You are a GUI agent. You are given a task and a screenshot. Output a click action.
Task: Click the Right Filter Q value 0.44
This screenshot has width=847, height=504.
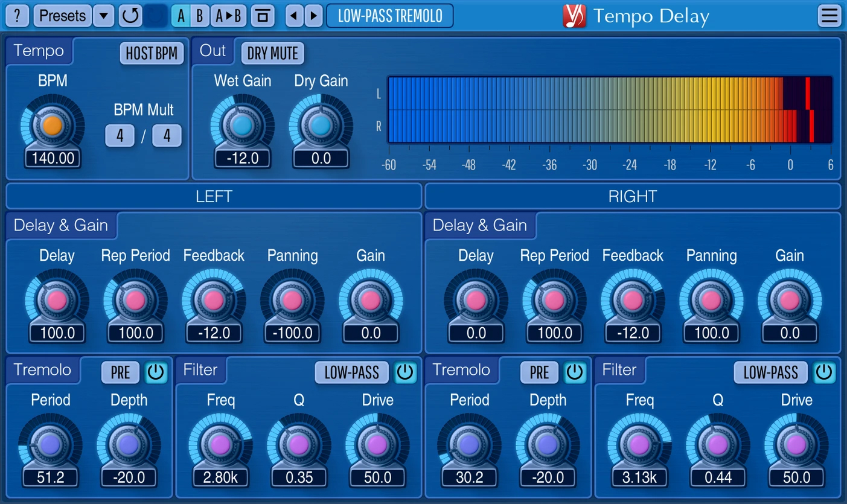(718, 478)
